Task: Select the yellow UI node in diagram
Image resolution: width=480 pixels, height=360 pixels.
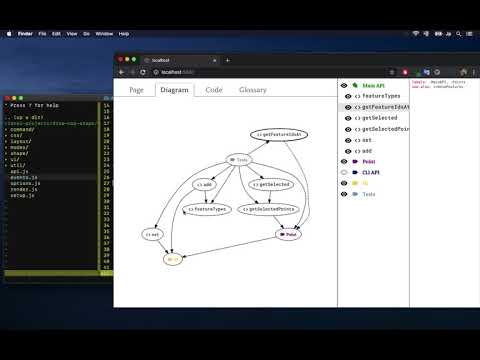Action: pos(173,259)
